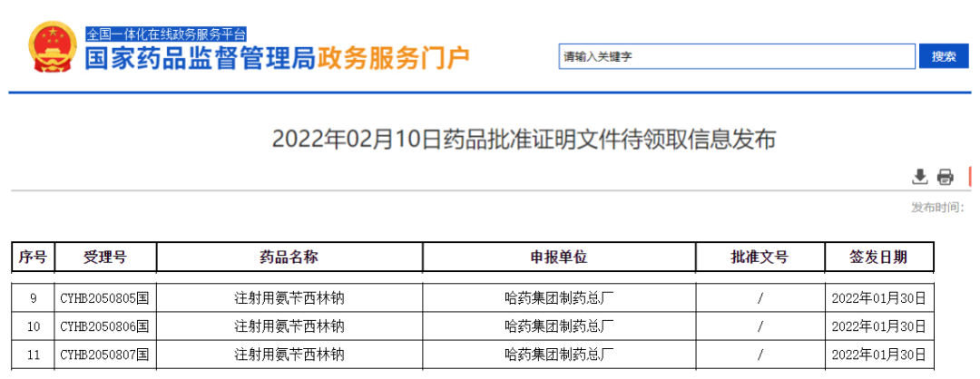Image resolution: width=980 pixels, height=379 pixels.
Task: Click the 发布时间 label
Action: point(936,208)
